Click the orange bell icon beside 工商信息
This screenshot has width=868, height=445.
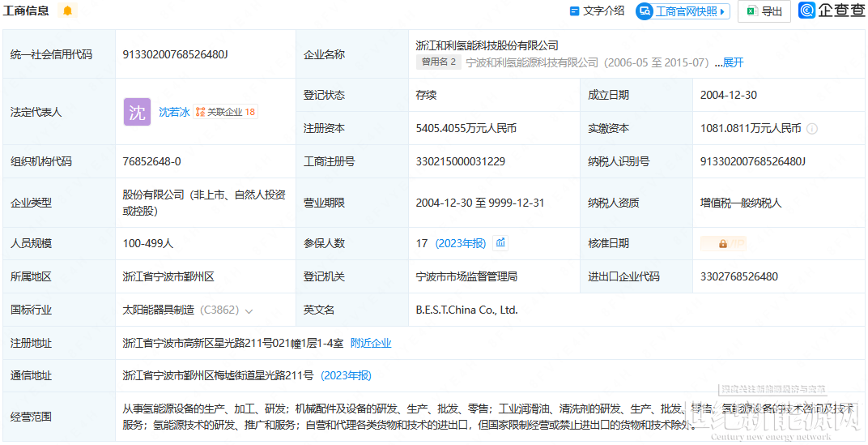point(67,11)
